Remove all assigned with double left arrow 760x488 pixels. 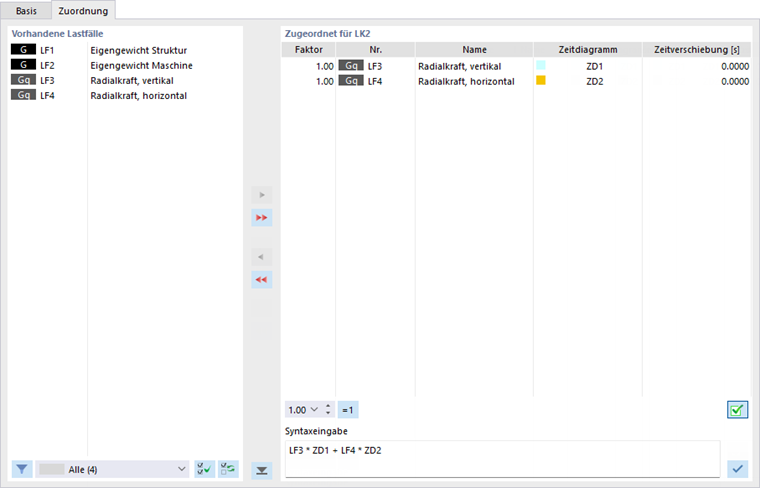(x=262, y=280)
